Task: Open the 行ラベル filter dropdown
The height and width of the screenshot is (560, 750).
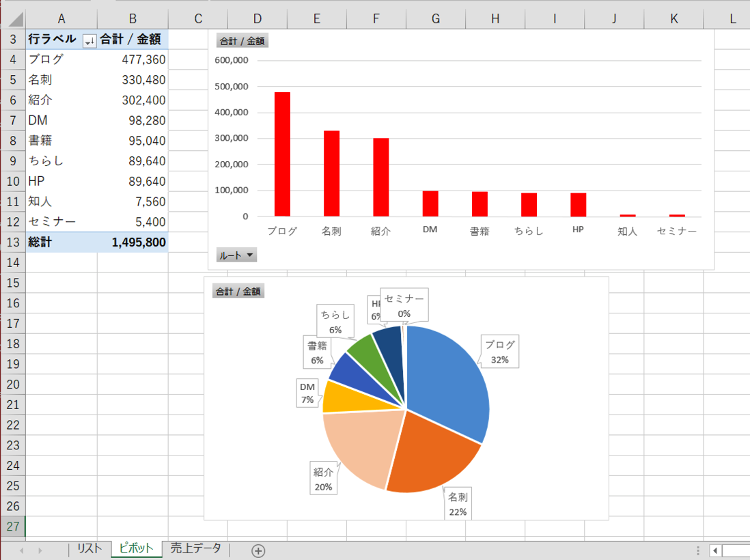Action: pos(89,41)
